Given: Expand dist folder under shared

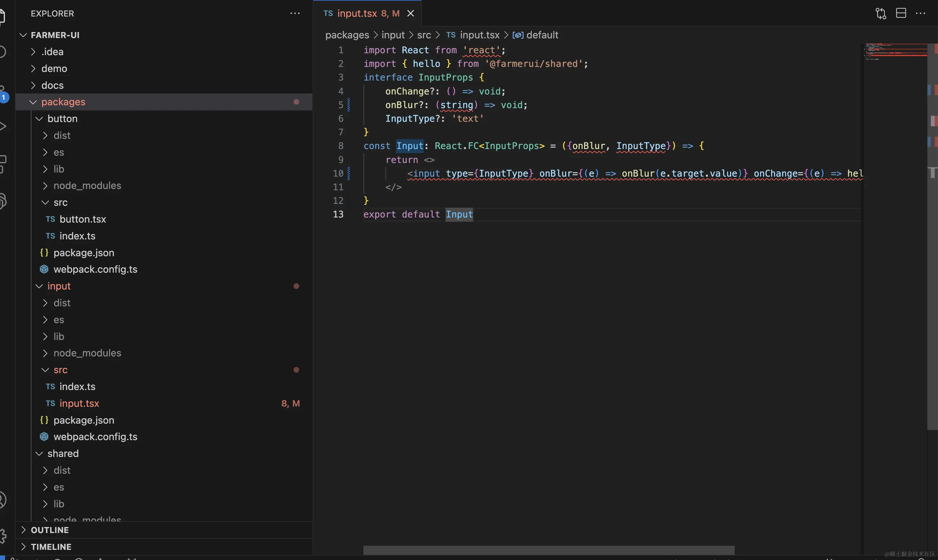Looking at the screenshot, I should (x=164, y=470).
